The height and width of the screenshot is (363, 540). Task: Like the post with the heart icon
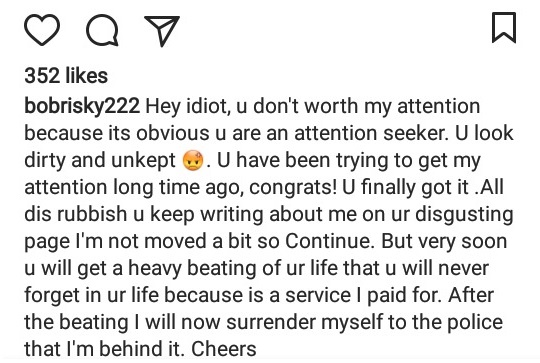point(42,30)
